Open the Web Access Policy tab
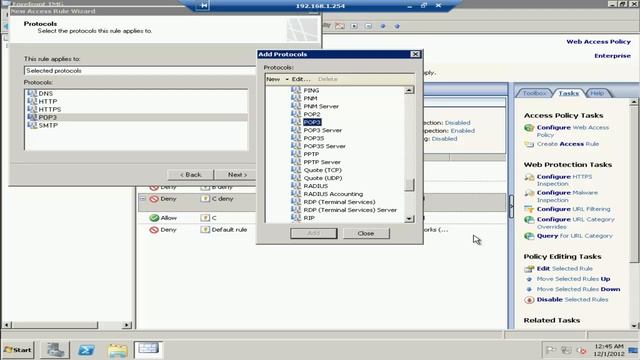Image resolution: width=640 pixels, height=360 pixels. [x=598, y=42]
